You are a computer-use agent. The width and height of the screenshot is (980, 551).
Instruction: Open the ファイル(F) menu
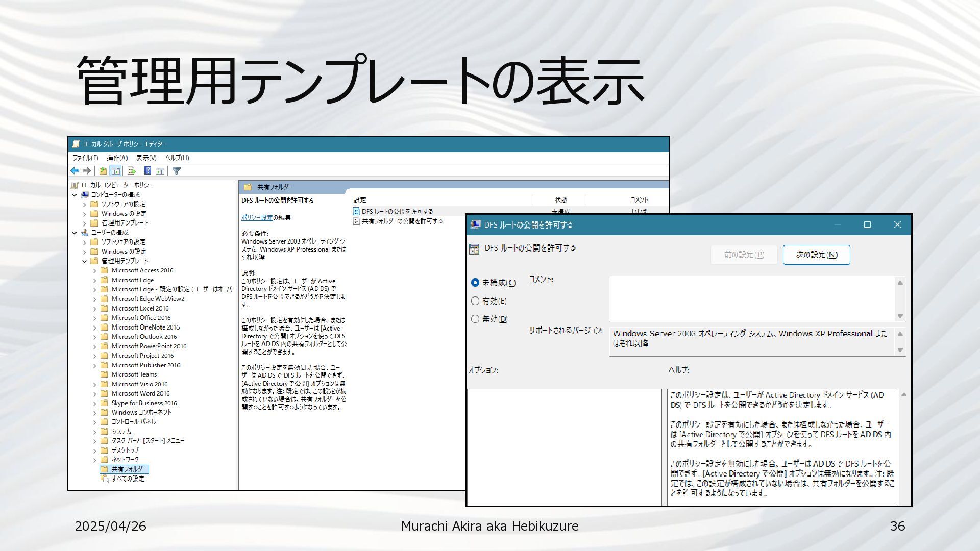(x=85, y=158)
